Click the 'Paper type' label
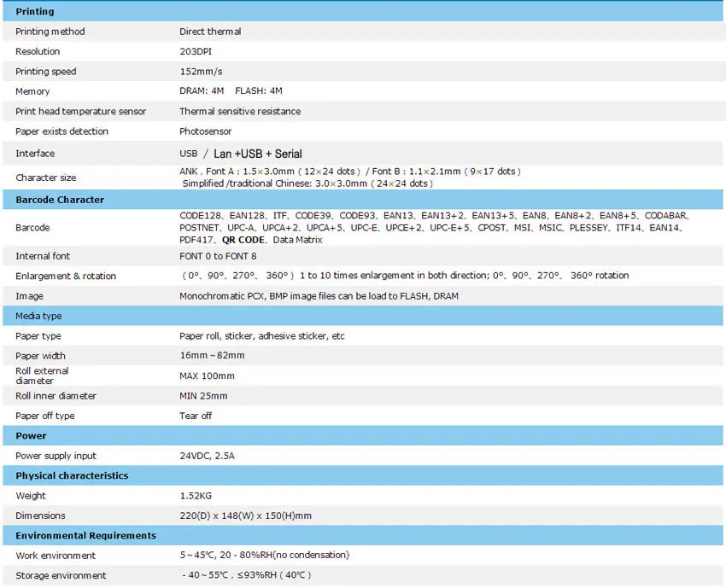Image resolution: width=726 pixels, height=588 pixels. (x=38, y=336)
